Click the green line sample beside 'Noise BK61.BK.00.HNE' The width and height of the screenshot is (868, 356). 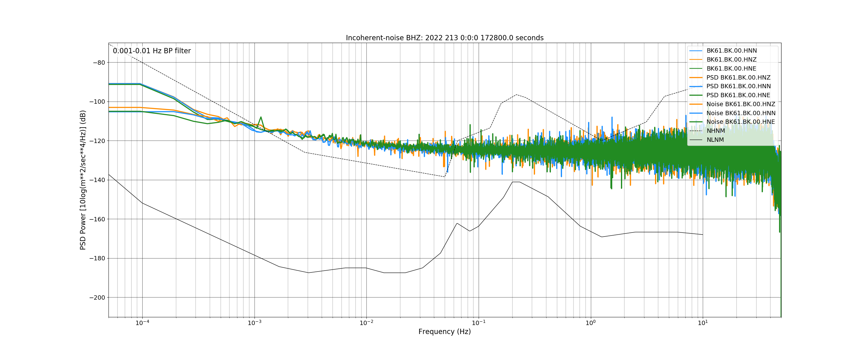(696, 122)
